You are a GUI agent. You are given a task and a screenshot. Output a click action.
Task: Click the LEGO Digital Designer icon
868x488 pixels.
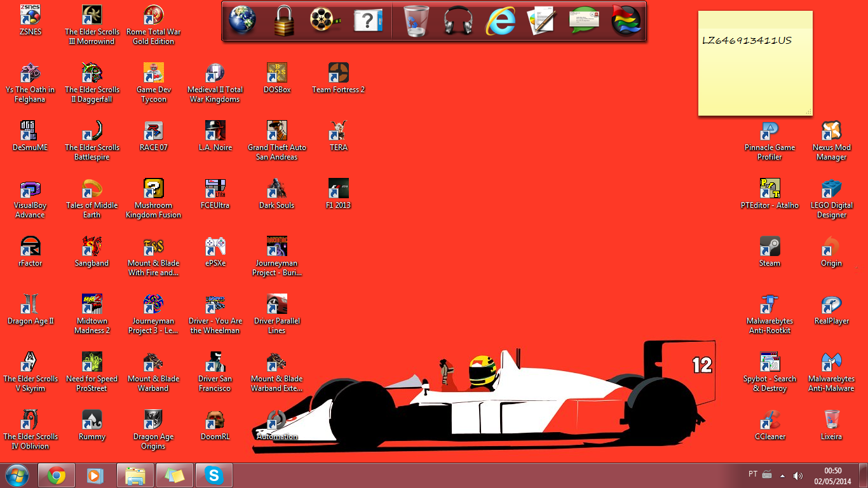[831, 188]
